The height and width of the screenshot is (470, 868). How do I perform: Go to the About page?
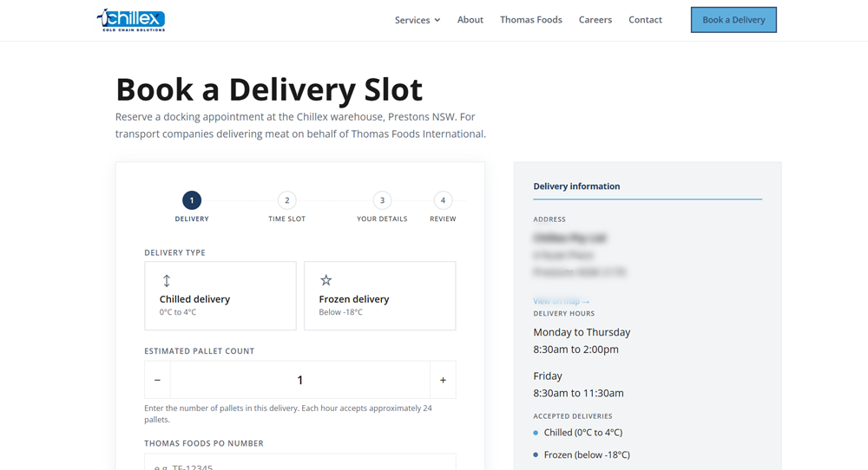[x=470, y=19]
